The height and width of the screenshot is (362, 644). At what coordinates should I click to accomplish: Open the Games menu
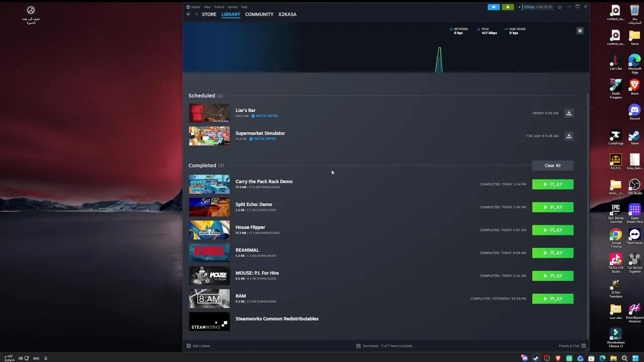[232, 7]
